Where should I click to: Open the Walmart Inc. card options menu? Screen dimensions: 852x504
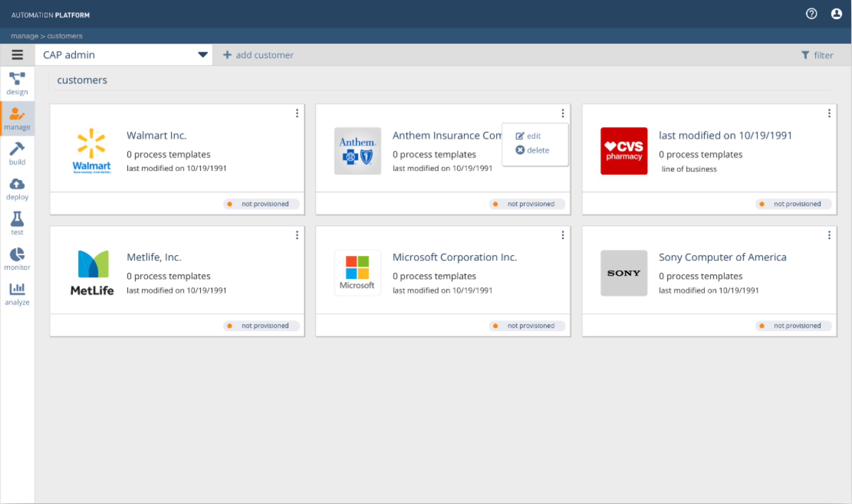[297, 113]
